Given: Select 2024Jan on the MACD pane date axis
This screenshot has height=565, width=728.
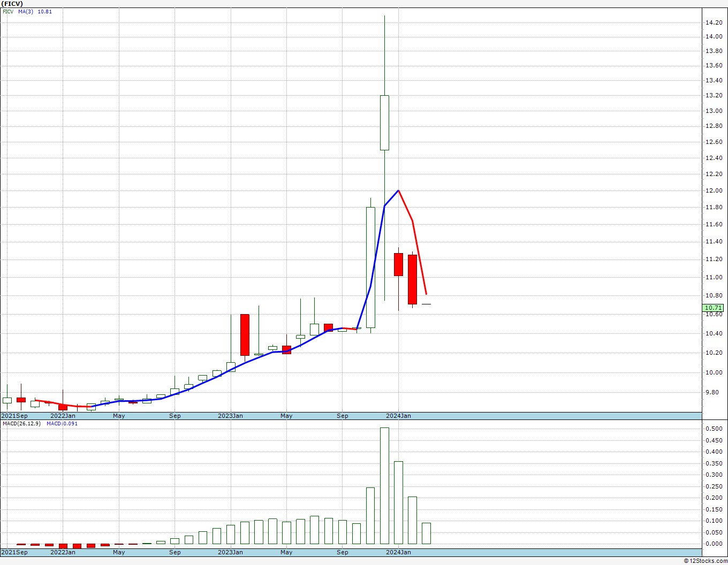Looking at the screenshot, I should (398, 552).
